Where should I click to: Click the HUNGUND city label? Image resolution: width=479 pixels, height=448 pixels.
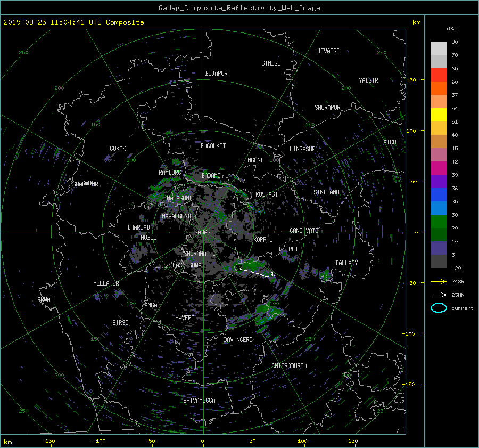click(252, 160)
